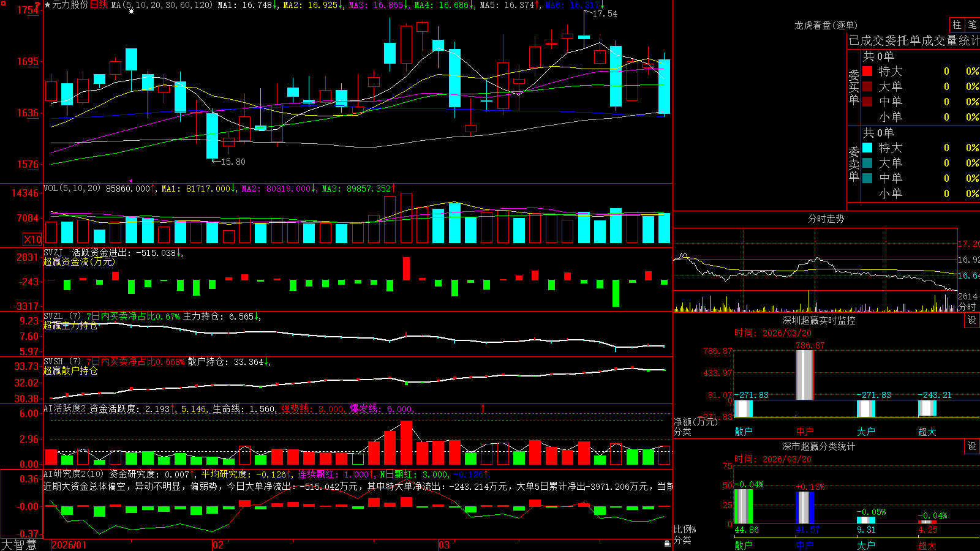This screenshot has width=980, height=551.
Task: Click the 786.87 中户 bar in the monitor chart
Action: (x=805, y=375)
